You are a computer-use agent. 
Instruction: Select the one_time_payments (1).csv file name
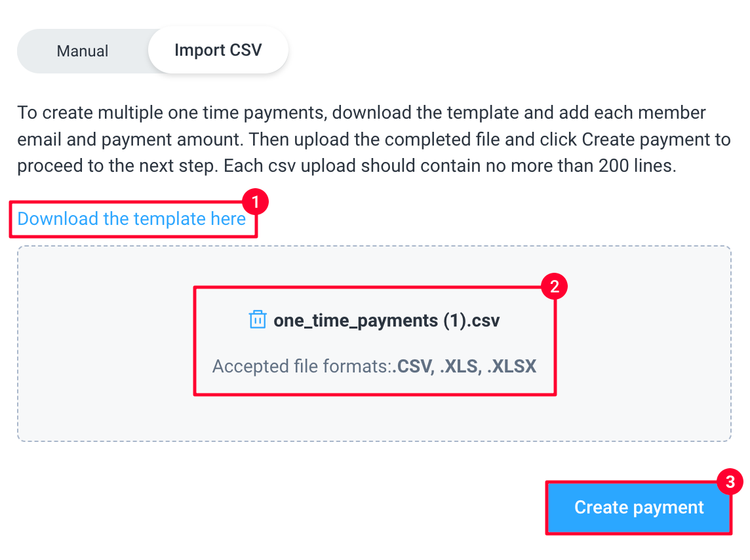pyautogui.click(x=387, y=321)
